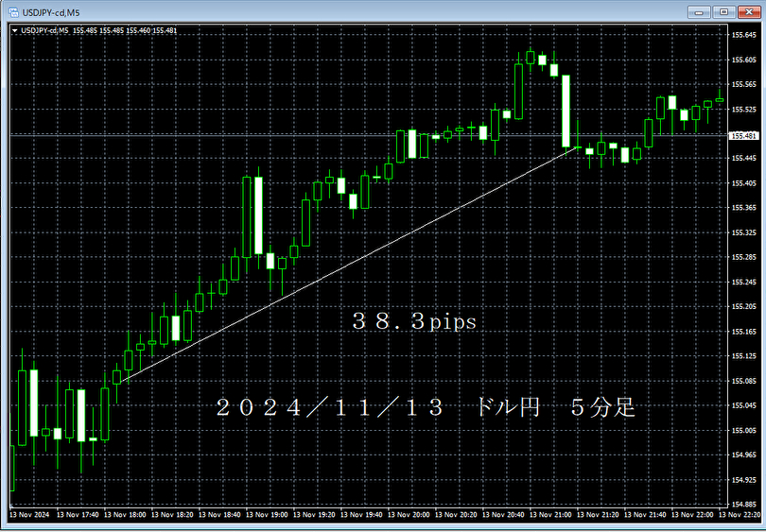
Task: Click the 155.125 price axis label
Action: (x=743, y=356)
